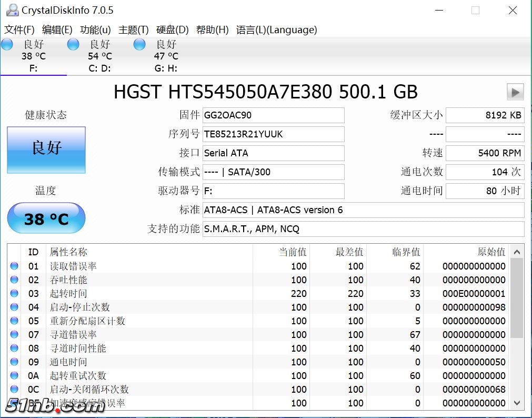Select the C: D: drive status orb

pos(73,45)
